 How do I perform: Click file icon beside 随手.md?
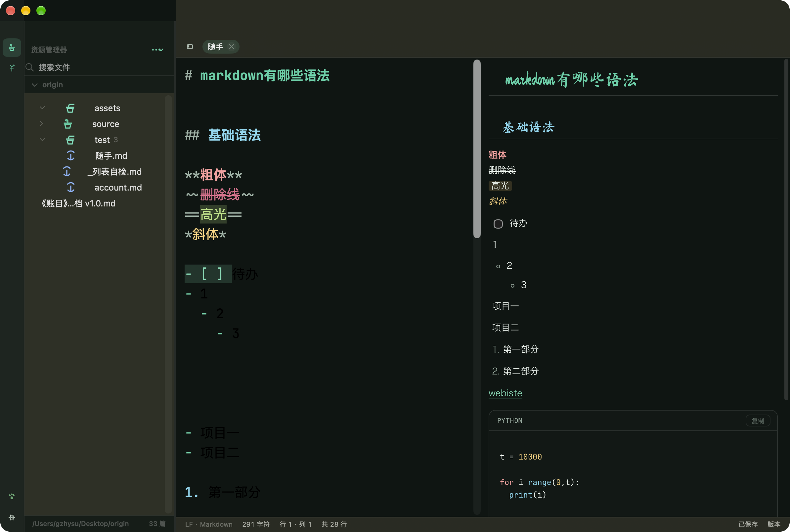(70, 155)
